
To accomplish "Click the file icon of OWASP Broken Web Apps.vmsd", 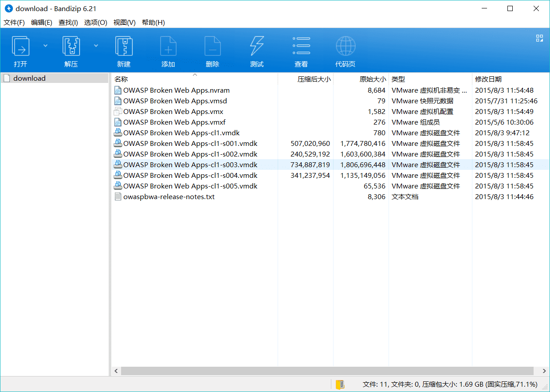I will pos(118,101).
